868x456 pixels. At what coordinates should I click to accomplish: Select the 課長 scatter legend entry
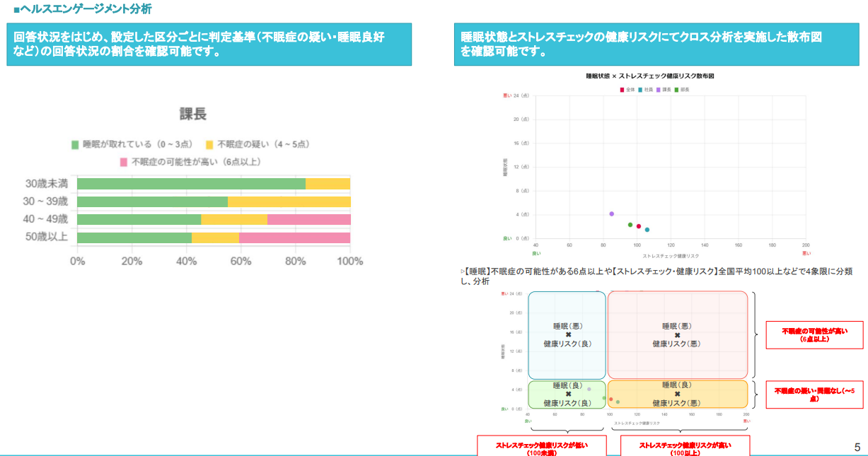point(664,90)
